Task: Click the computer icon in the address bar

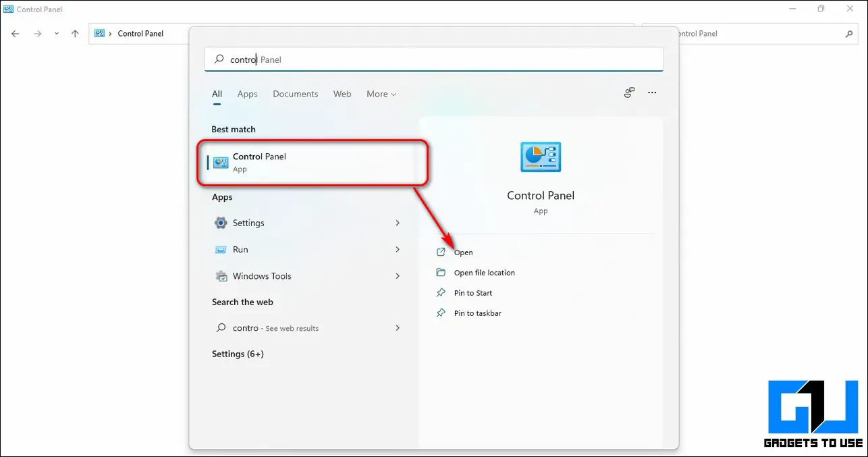Action: point(99,33)
